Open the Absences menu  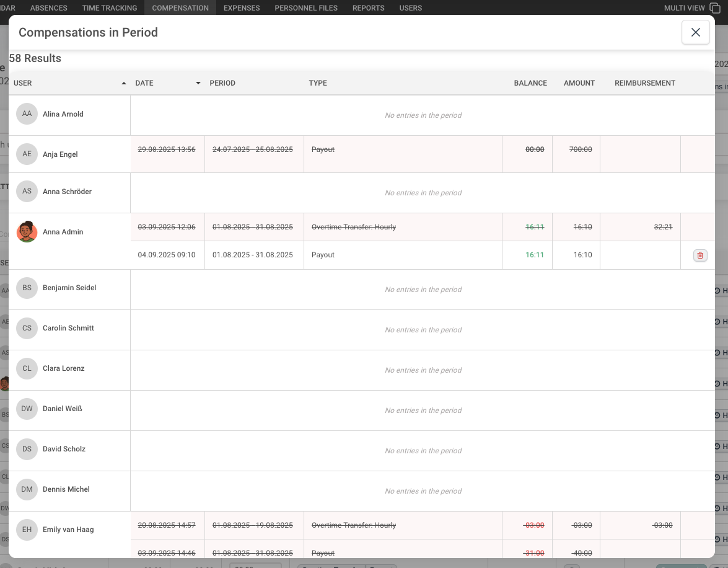click(49, 8)
